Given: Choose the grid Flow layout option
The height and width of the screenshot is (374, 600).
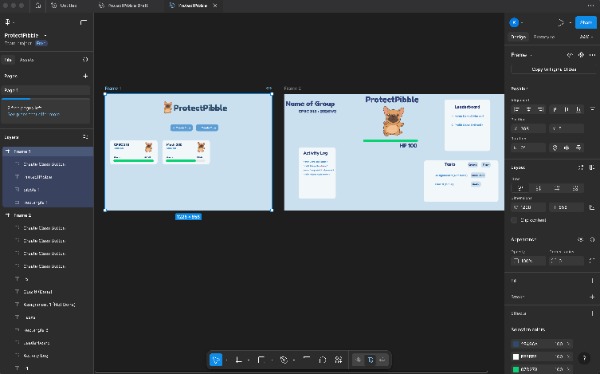Looking at the screenshot, I should 575,188.
